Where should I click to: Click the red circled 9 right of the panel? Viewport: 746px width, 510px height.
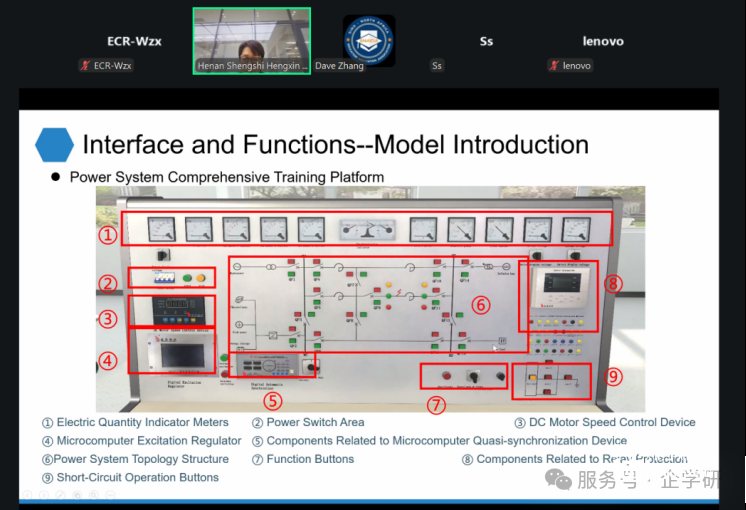point(614,378)
